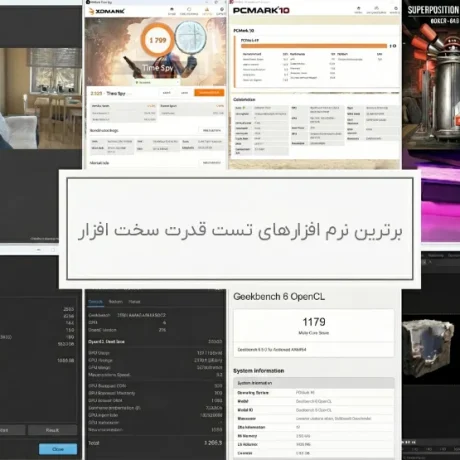
Task: Open the PCMark 10 Options icon
Action: (395, 10)
